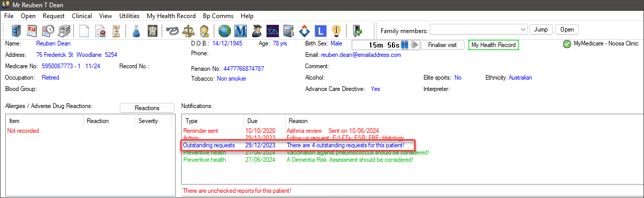
Task: Open the Request menu
Action: (x=54, y=16)
